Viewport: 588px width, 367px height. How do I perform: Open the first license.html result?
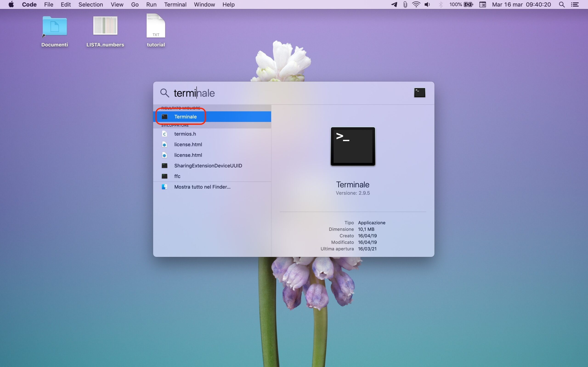tap(188, 145)
